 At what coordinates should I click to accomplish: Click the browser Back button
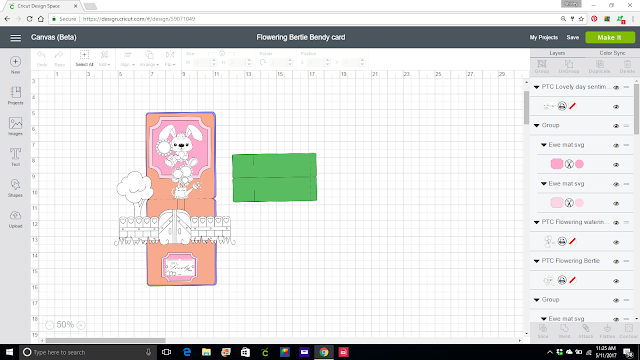[7, 19]
